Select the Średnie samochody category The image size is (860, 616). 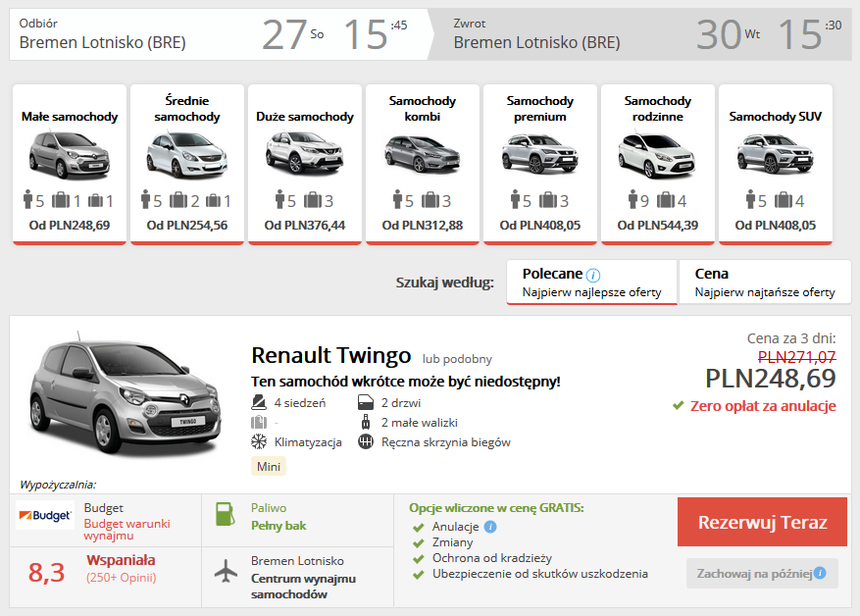point(187,164)
